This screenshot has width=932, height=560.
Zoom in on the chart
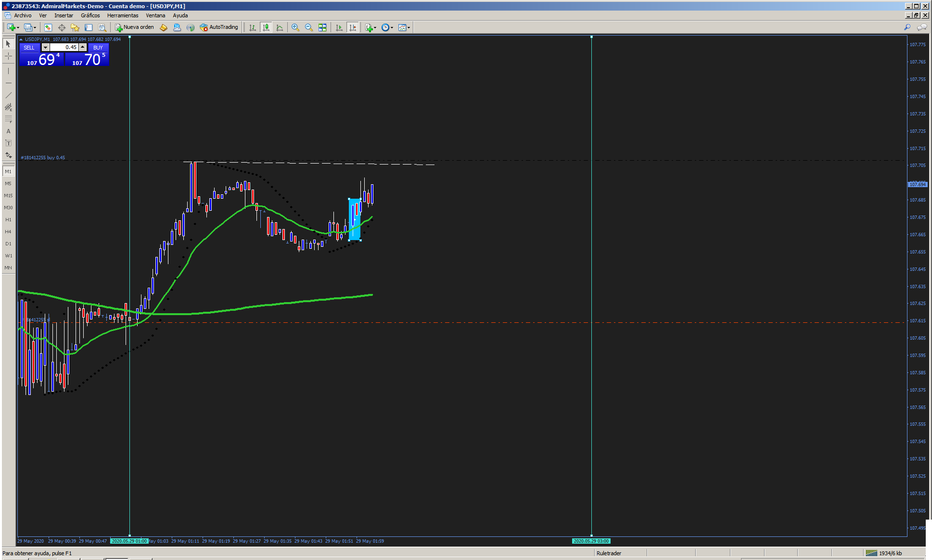coord(295,27)
